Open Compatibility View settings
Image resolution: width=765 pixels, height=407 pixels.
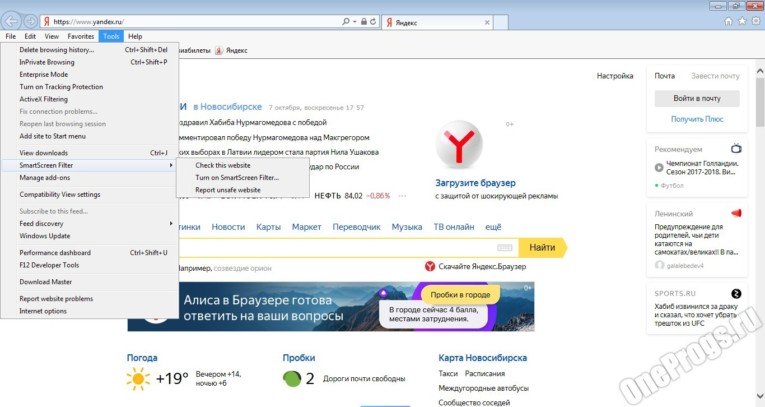90,194
